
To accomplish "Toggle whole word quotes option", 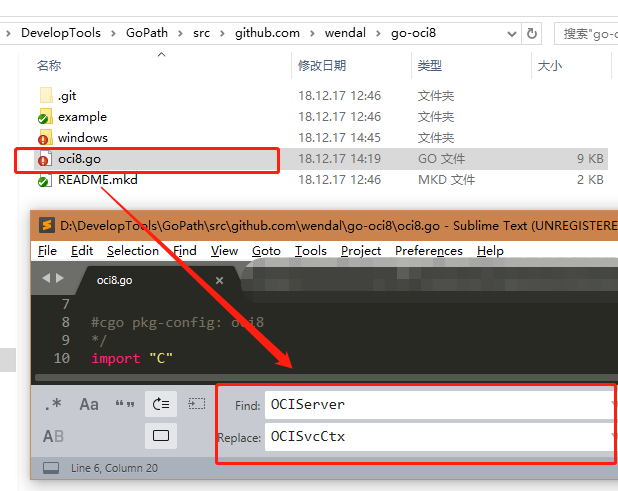I will pyautogui.click(x=125, y=404).
